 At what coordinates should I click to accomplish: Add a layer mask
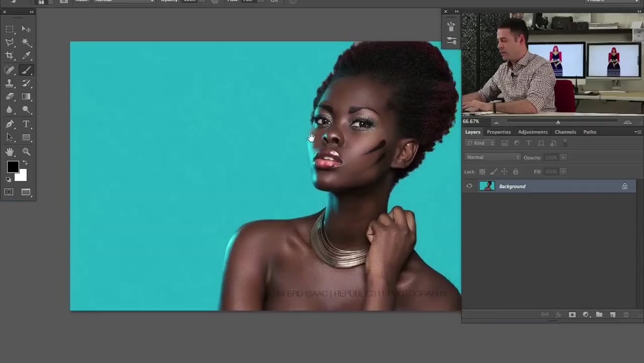point(572,315)
